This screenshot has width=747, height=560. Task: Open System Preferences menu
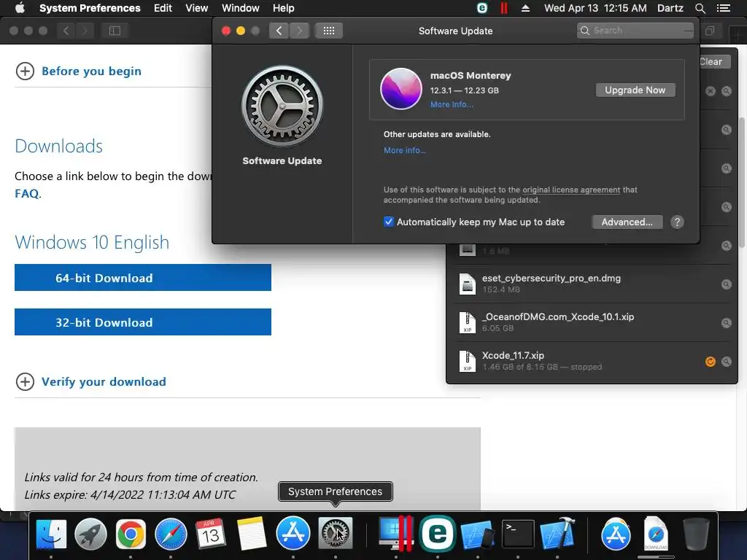tap(90, 8)
